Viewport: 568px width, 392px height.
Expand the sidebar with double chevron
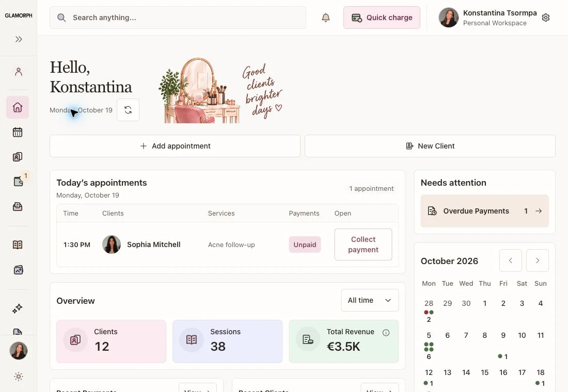tap(19, 39)
